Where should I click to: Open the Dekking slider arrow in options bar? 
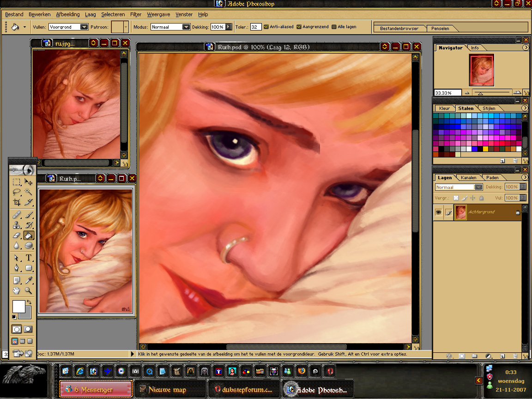229,27
